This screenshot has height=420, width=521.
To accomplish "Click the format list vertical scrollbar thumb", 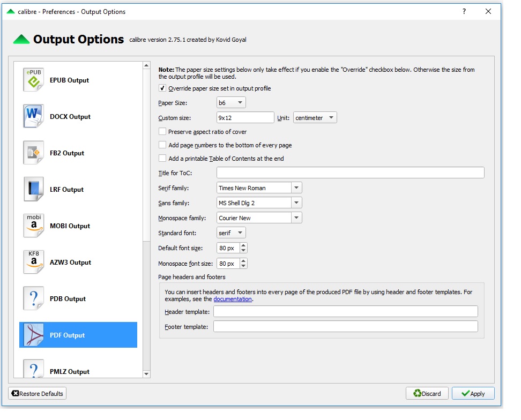I will click(x=146, y=155).
